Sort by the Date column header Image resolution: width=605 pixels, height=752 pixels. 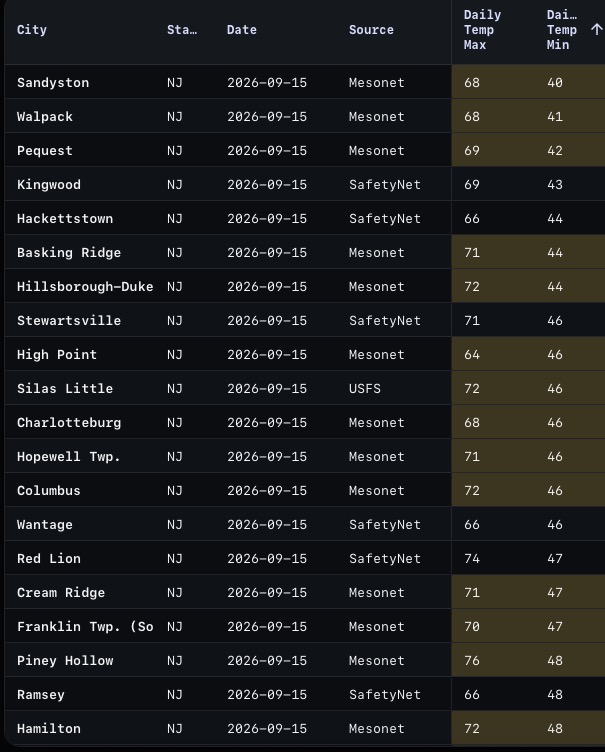241,30
